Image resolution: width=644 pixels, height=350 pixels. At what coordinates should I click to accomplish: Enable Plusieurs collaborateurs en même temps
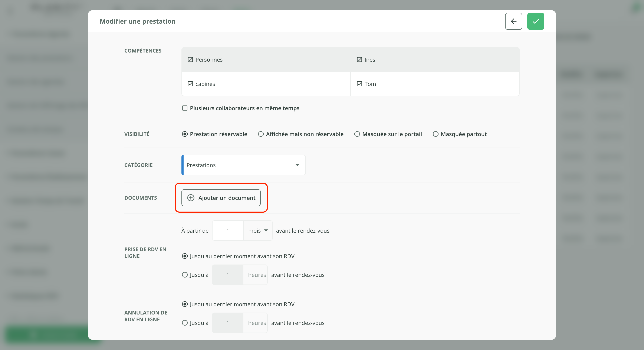coord(185,108)
